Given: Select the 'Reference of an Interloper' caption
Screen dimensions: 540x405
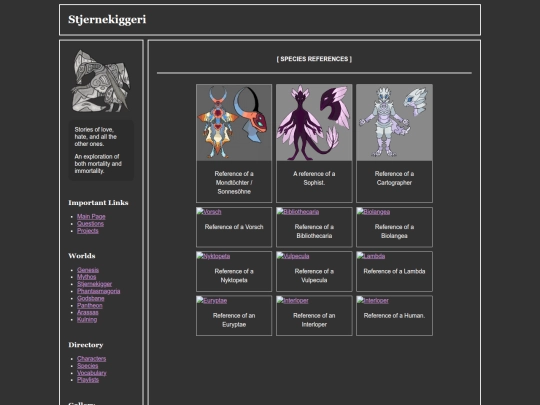Looking at the screenshot, I should pyautogui.click(x=314, y=320).
